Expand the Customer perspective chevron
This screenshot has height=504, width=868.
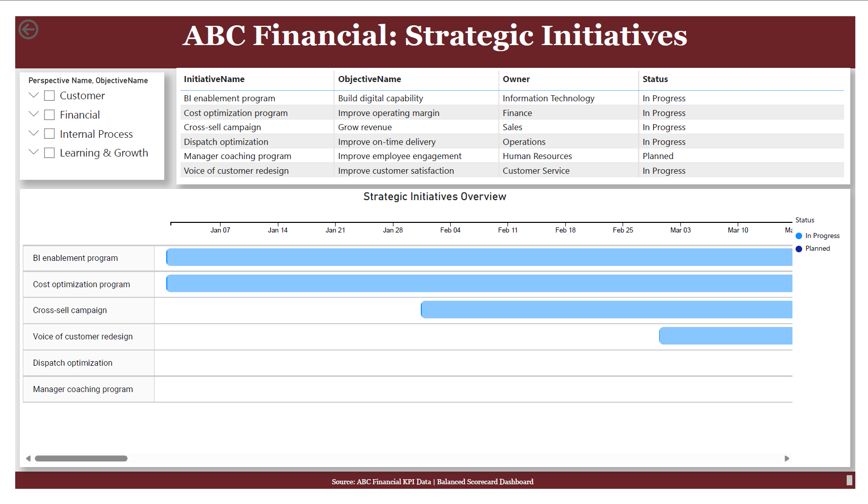[34, 95]
